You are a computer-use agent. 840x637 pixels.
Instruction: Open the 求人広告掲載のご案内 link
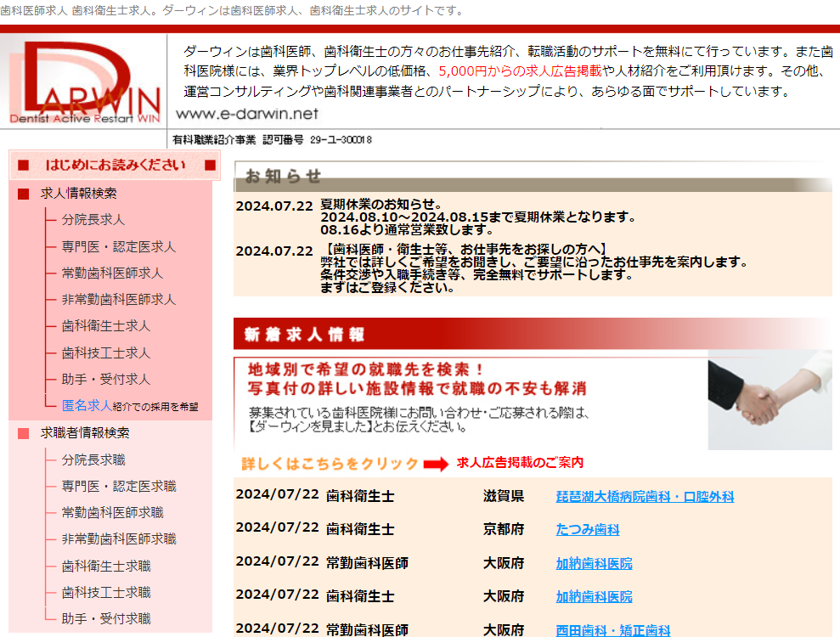click(520, 463)
